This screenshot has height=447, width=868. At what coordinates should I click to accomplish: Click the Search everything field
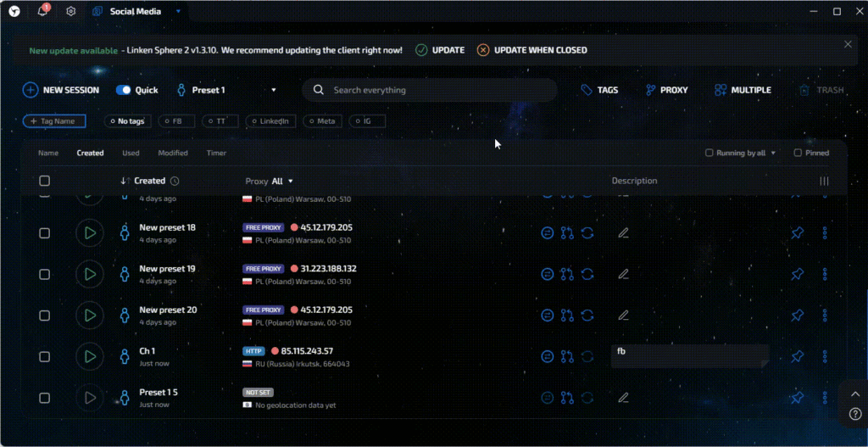pyautogui.click(x=432, y=90)
